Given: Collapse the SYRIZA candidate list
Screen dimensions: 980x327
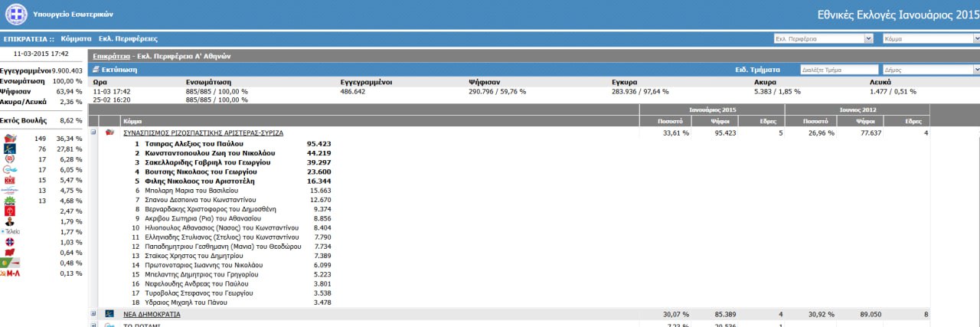Looking at the screenshot, I should (x=93, y=132).
